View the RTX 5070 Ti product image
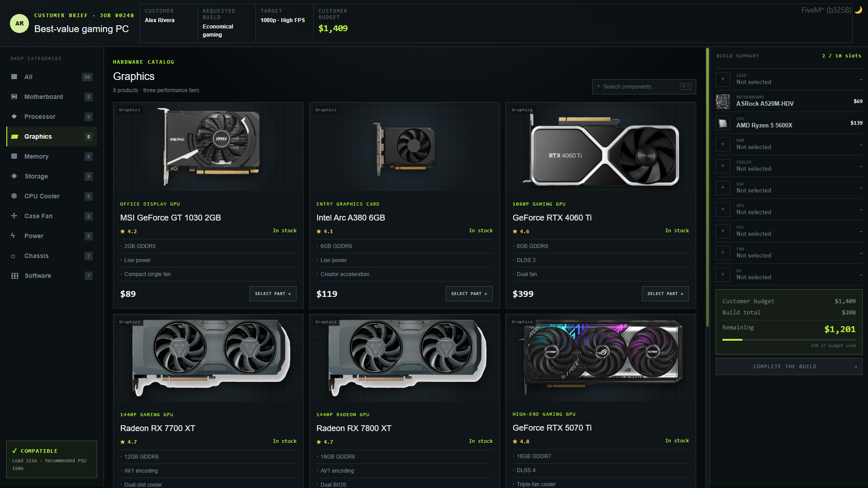This screenshot has width=868, height=488. [601, 358]
